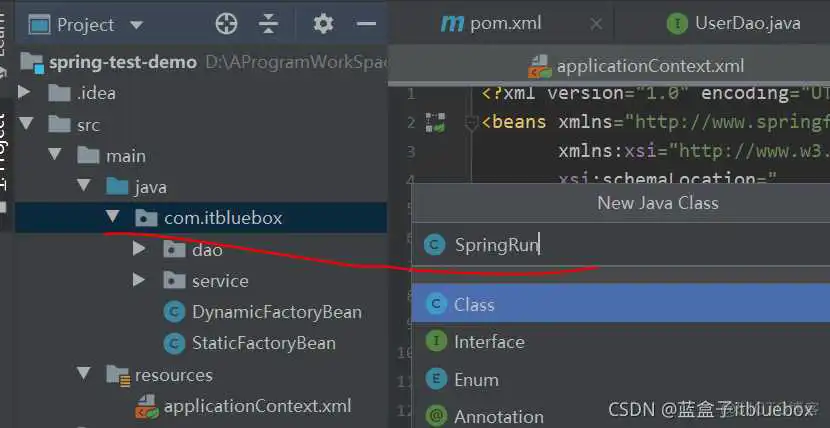830x428 pixels.
Task: Switch to the UserDao.java tab
Action: click(735, 24)
